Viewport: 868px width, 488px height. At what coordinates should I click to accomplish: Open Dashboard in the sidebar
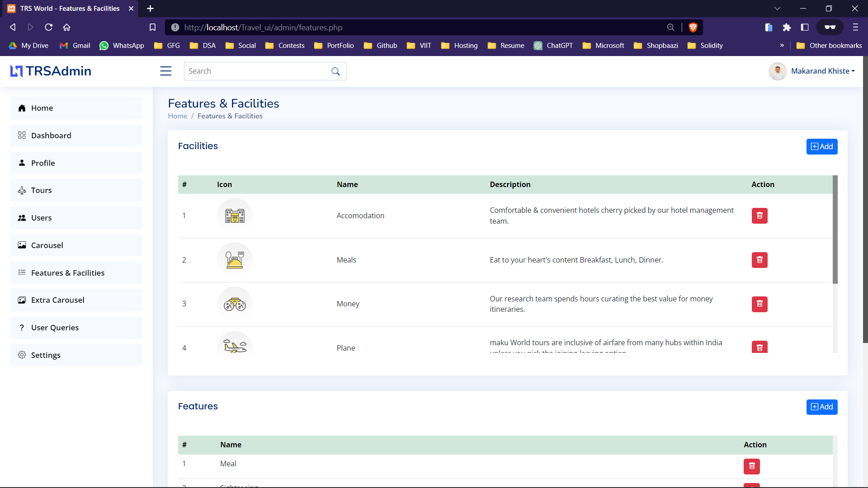[76, 136]
